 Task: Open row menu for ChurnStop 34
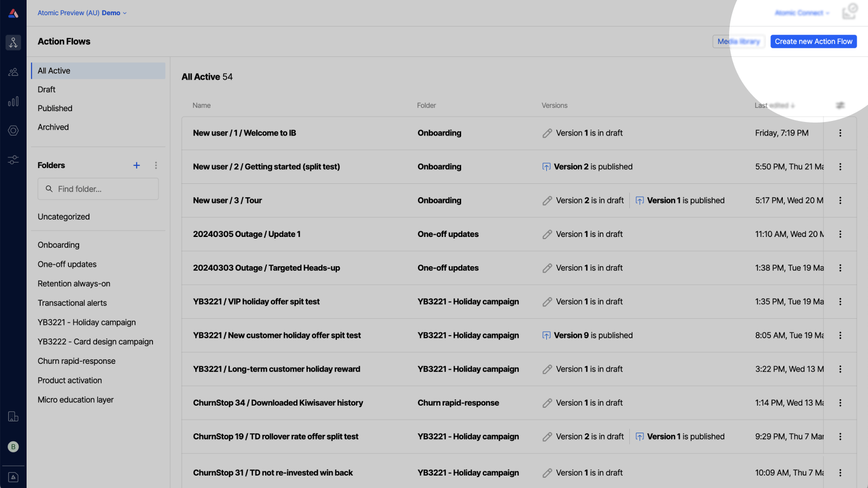pyautogui.click(x=840, y=403)
